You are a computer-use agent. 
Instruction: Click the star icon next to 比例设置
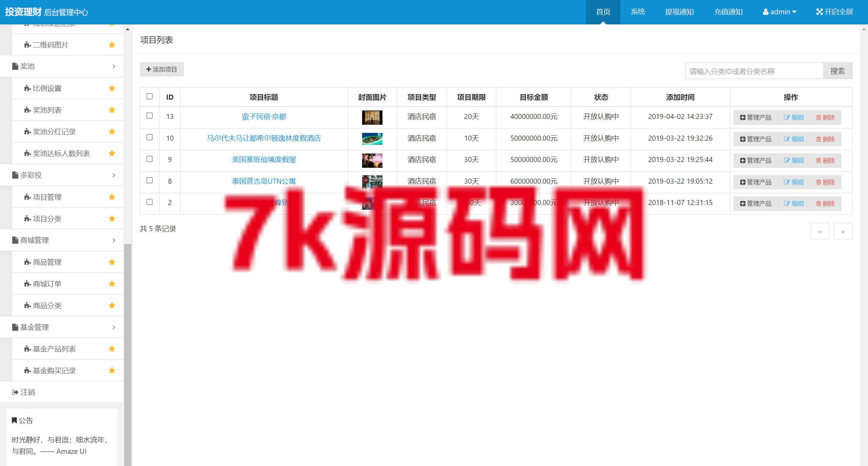[112, 88]
